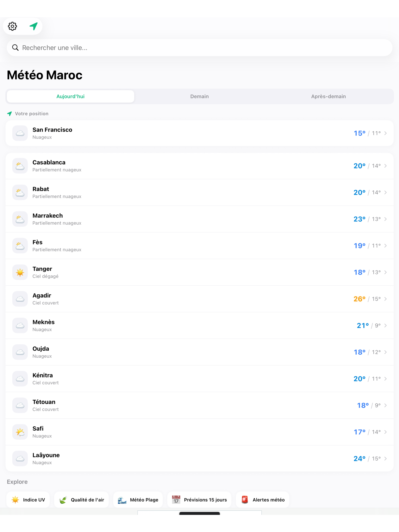Click the Oujda city name
The height and width of the screenshot is (532, 399).
pos(41,349)
